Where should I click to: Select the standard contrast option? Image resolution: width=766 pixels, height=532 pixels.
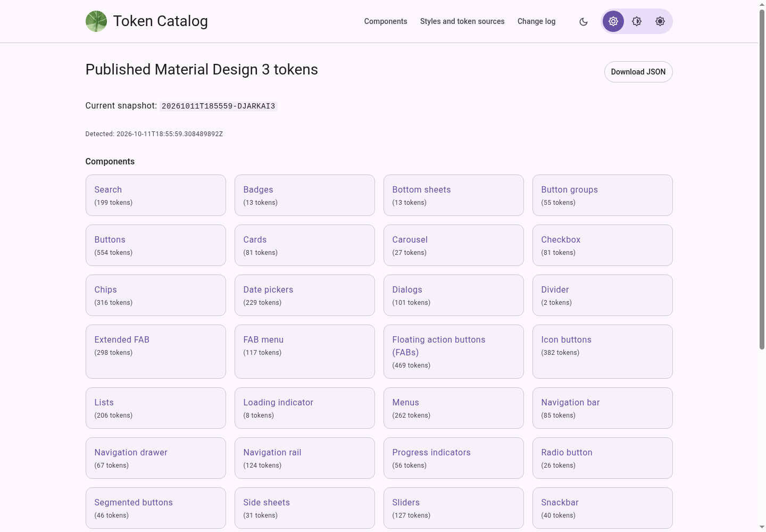tap(613, 21)
